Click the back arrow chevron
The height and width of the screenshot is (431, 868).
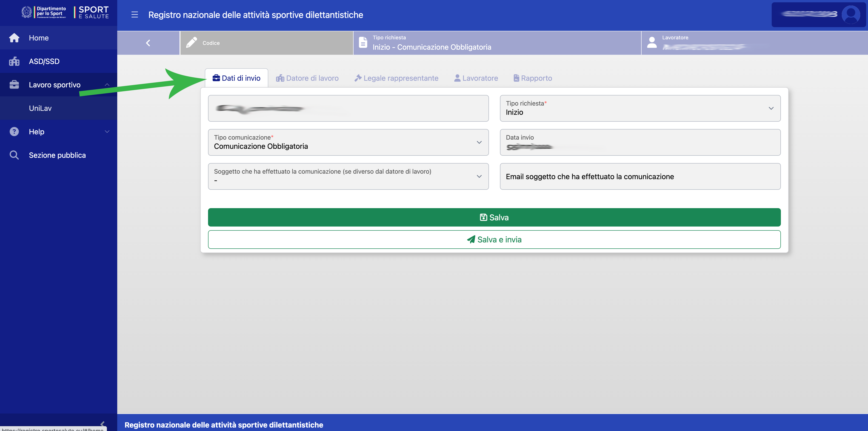tap(148, 43)
